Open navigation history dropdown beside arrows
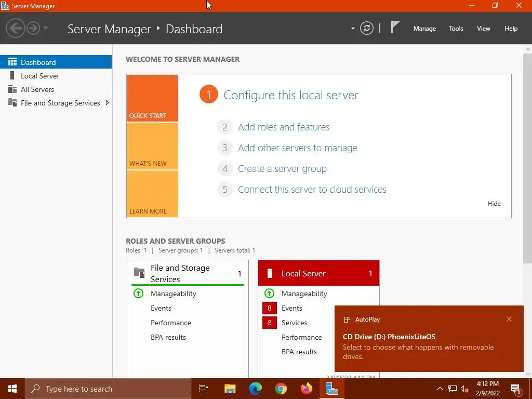 (46, 28)
